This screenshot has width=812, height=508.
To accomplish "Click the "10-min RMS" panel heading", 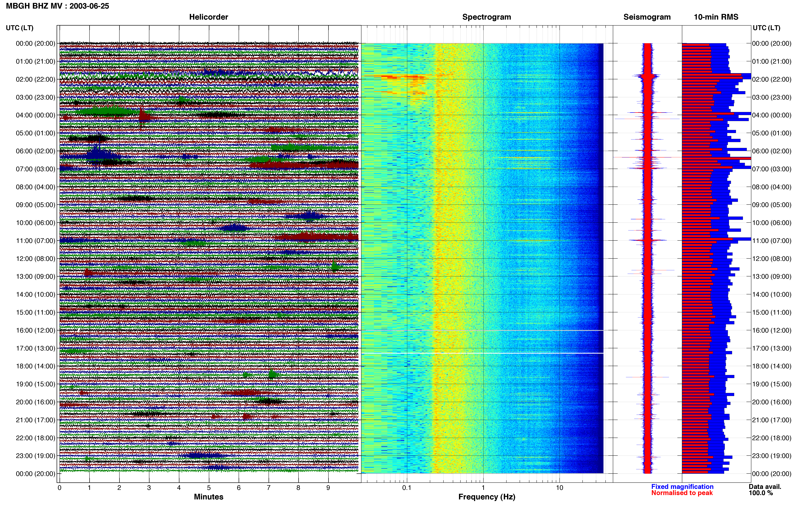I will click(716, 17).
